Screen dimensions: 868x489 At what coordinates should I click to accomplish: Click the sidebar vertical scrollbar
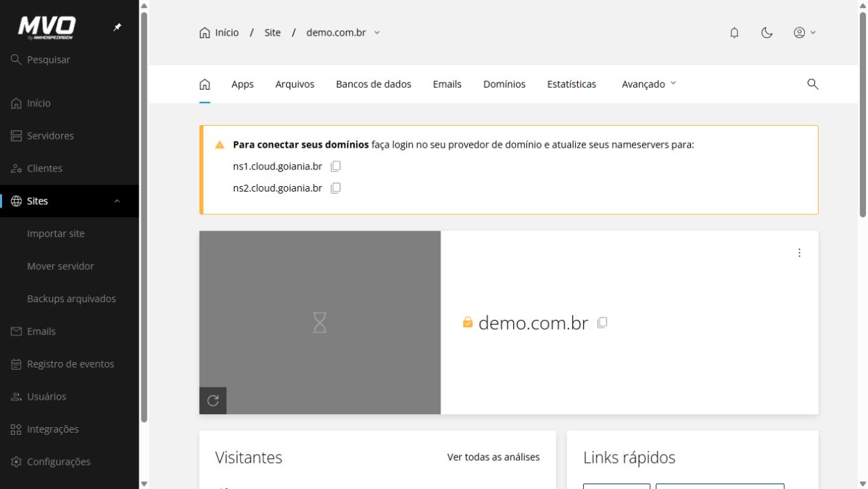(x=143, y=218)
